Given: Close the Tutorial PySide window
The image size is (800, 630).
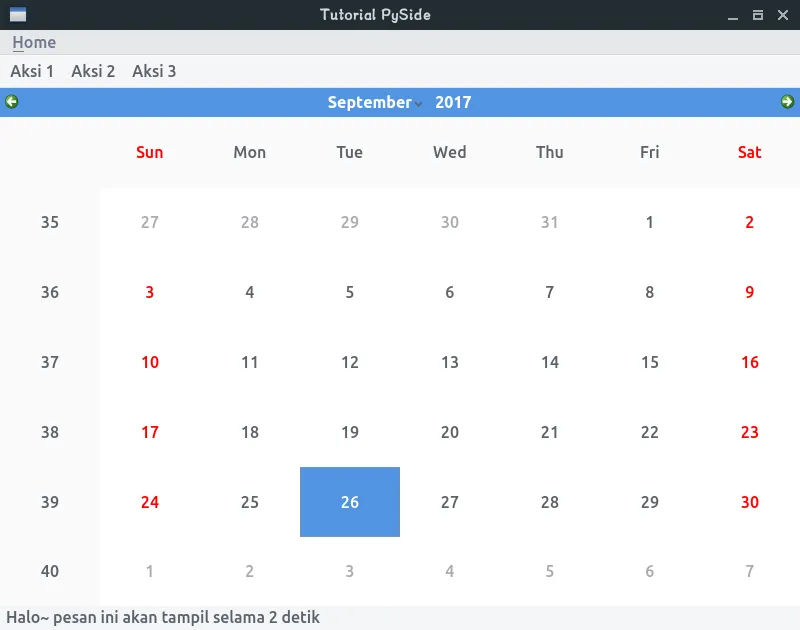Looking at the screenshot, I should tap(783, 15).
